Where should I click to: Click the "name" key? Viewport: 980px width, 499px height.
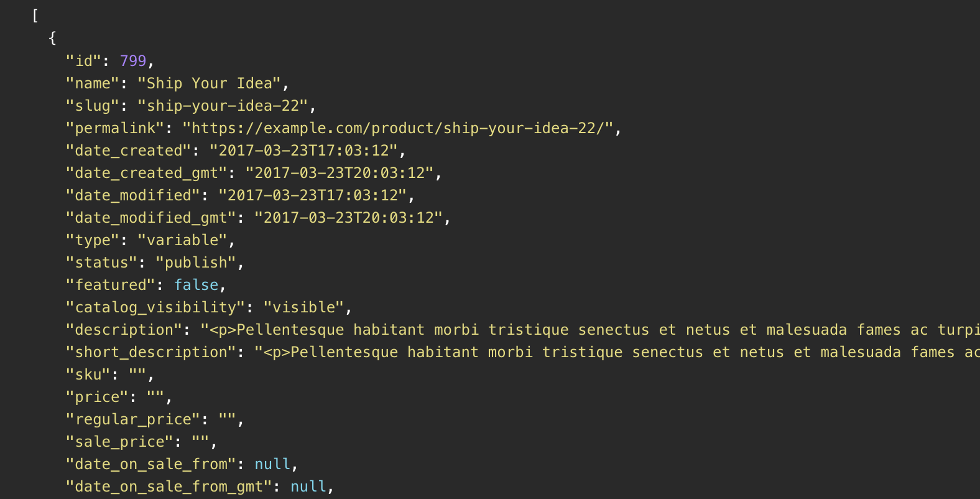[x=93, y=83]
